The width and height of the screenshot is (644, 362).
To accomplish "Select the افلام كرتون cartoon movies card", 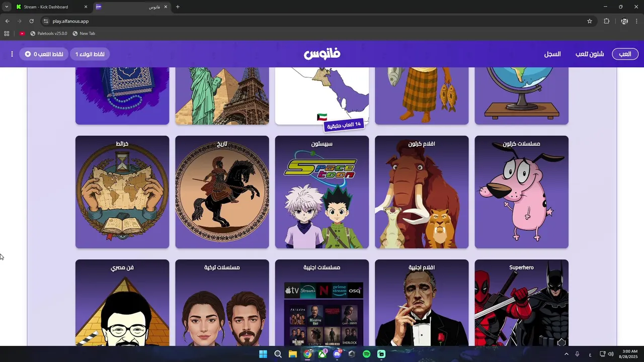I will tap(422, 192).
